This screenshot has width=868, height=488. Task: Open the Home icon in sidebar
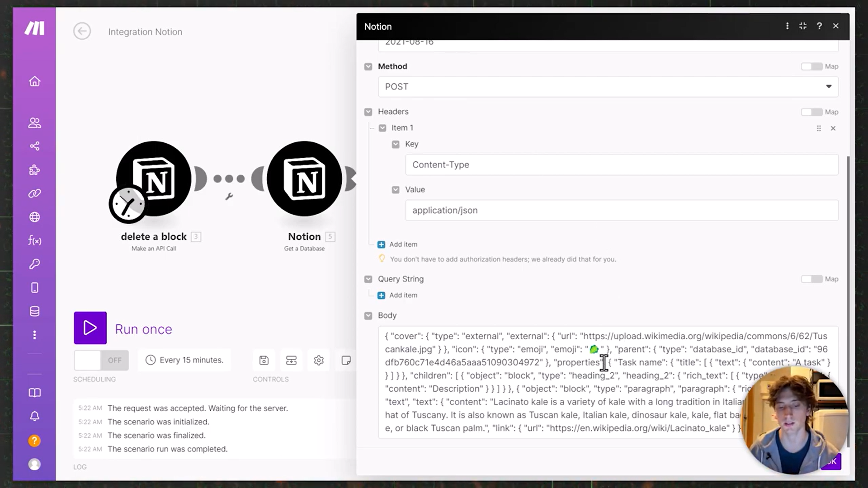[x=34, y=81]
